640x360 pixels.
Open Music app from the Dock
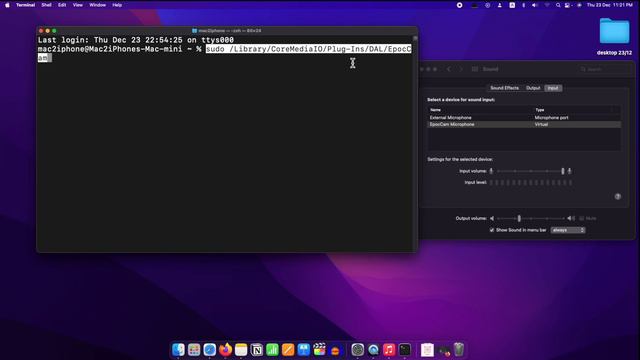(x=389, y=350)
